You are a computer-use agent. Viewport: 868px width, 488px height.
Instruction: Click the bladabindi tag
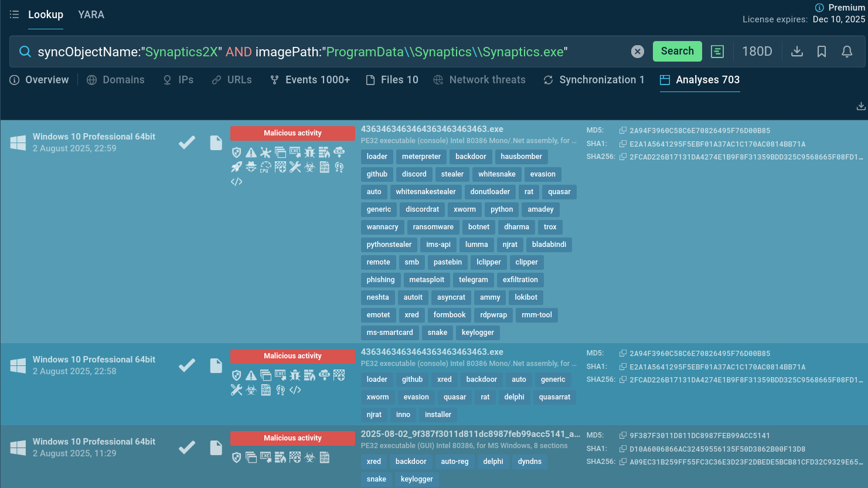549,245
